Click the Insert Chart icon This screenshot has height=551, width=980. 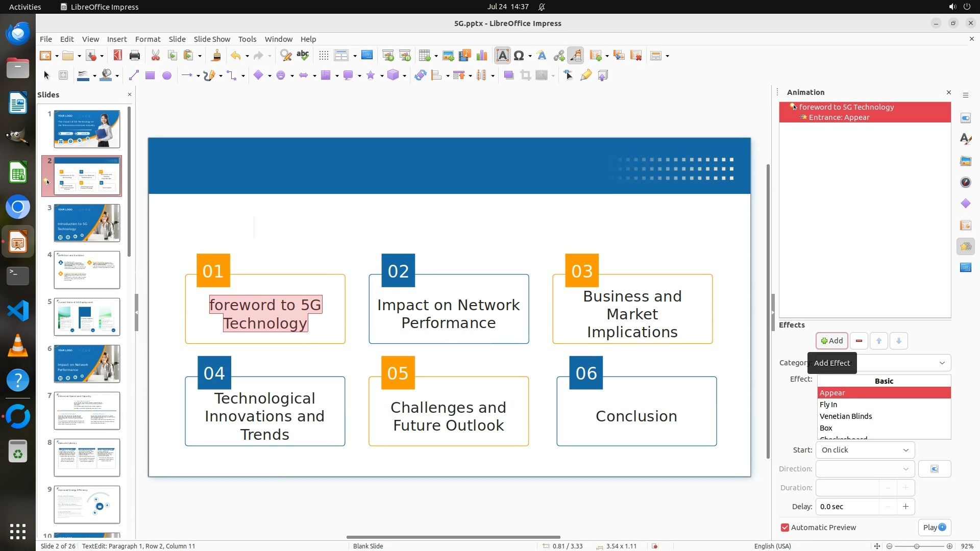point(481,56)
